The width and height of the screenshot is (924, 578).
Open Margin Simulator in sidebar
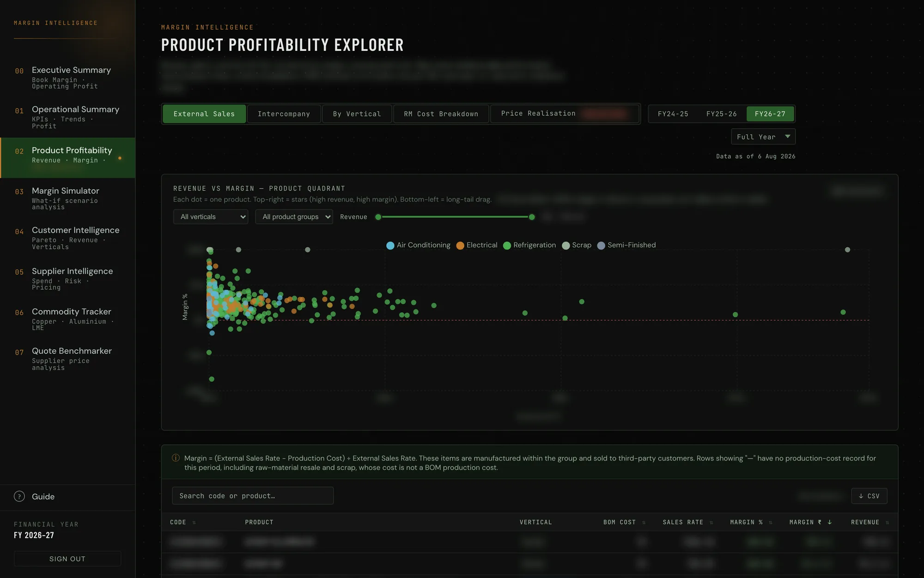67,198
